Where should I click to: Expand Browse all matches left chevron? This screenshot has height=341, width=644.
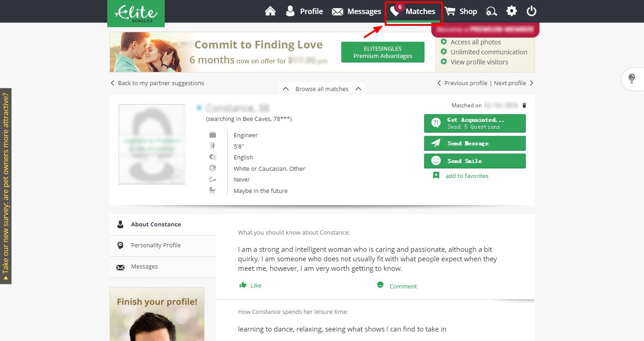coord(286,89)
